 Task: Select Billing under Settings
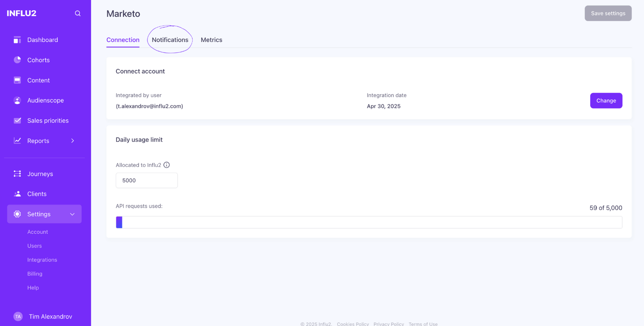click(x=35, y=274)
